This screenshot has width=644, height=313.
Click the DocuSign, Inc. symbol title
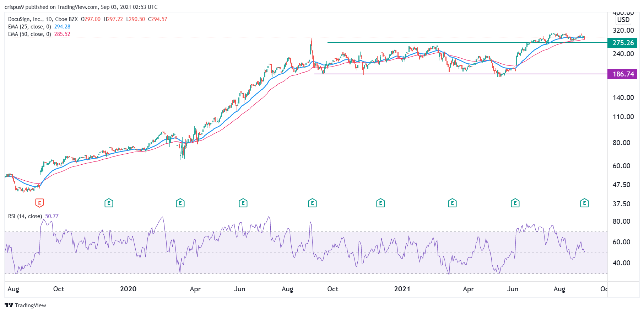25,19
